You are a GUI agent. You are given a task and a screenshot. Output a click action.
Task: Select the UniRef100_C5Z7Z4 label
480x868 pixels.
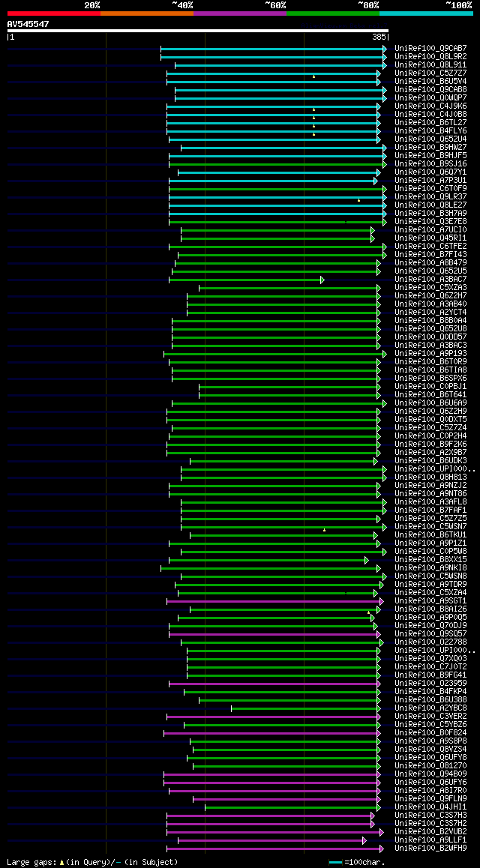point(430,428)
